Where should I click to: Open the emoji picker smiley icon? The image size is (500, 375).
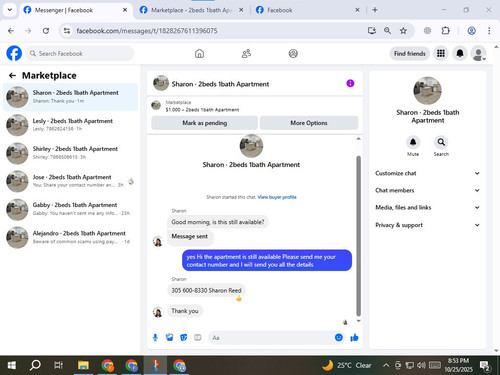click(x=339, y=337)
